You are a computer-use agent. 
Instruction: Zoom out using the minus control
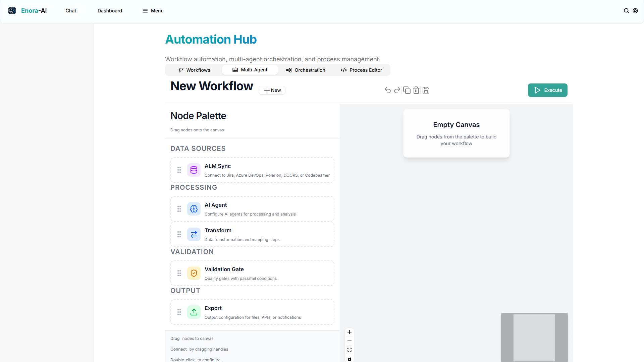[350, 341]
